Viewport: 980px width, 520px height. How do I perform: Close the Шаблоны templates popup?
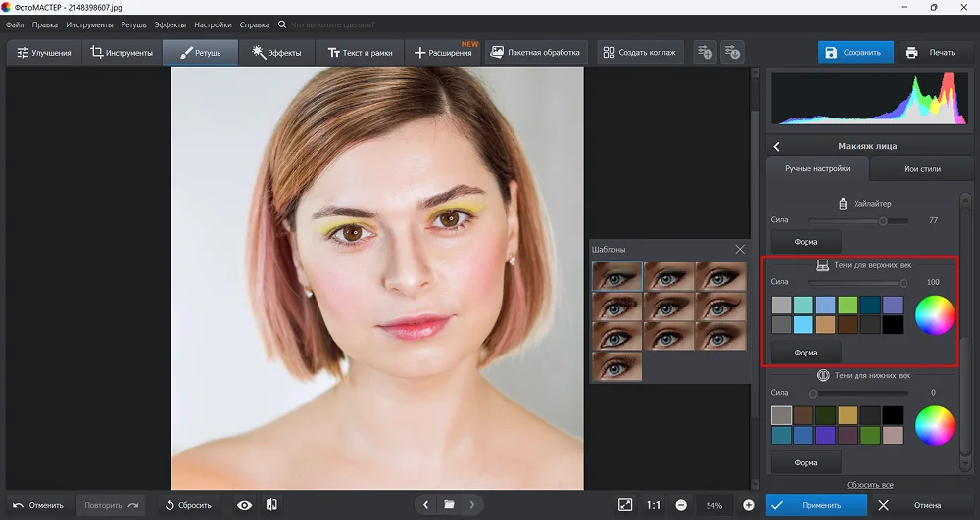(740, 249)
